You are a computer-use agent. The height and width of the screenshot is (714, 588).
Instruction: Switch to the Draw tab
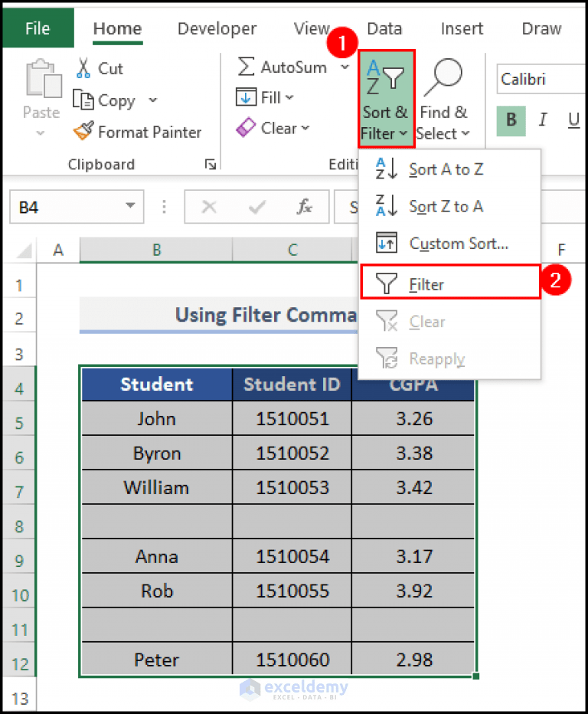tap(541, 28)
